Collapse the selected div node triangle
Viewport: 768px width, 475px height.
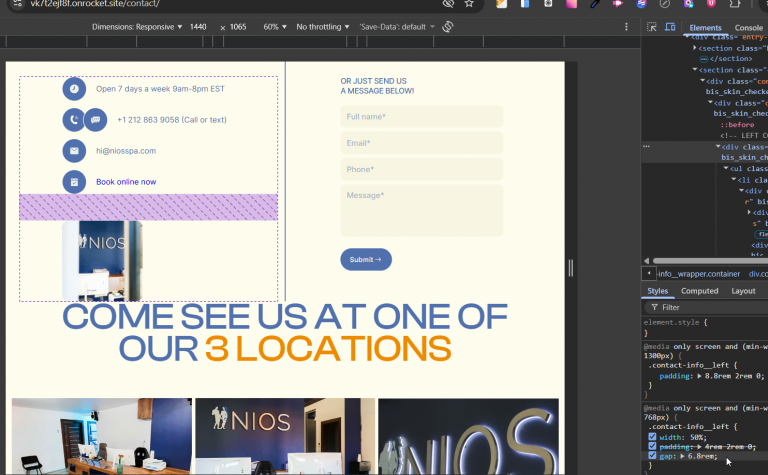point(718,146)
